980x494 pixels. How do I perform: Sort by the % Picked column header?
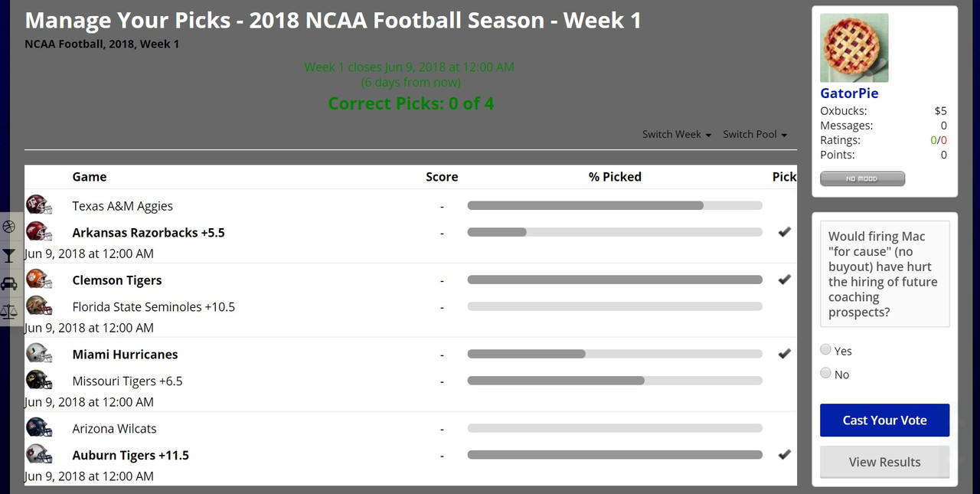coord(615,177)
